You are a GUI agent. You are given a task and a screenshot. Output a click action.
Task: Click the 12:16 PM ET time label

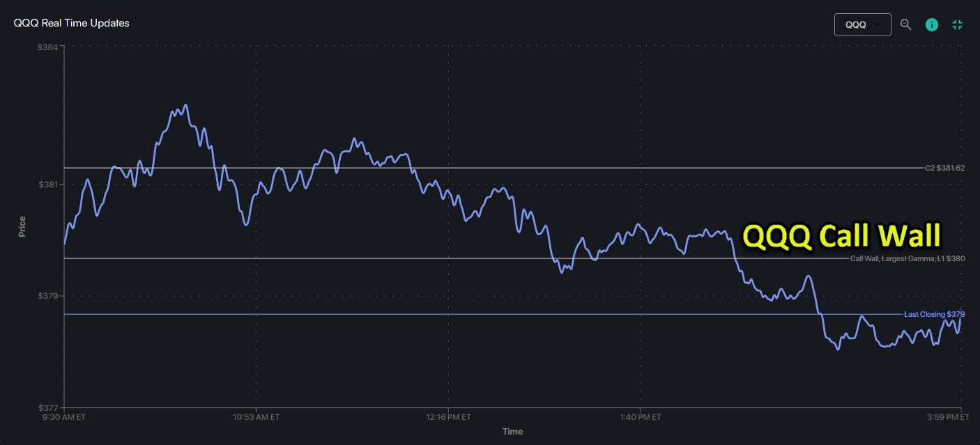click(447, 417)
